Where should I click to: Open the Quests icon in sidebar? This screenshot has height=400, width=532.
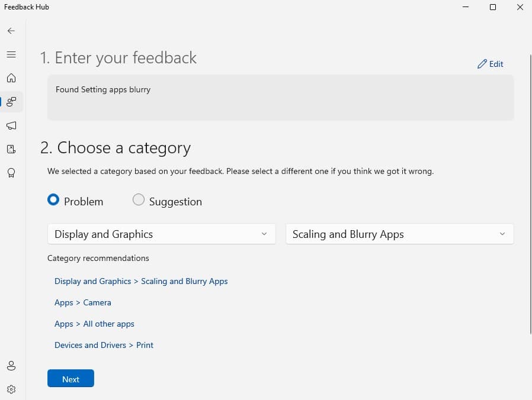(x=11, y=149)
